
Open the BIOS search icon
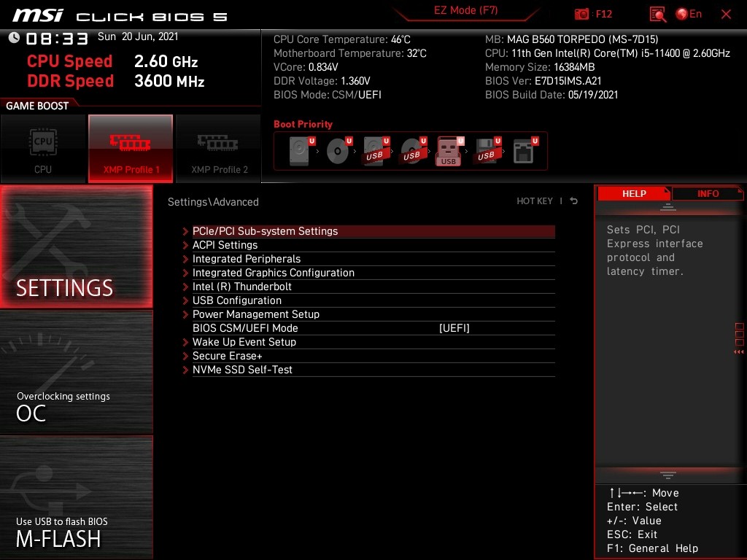657,14
